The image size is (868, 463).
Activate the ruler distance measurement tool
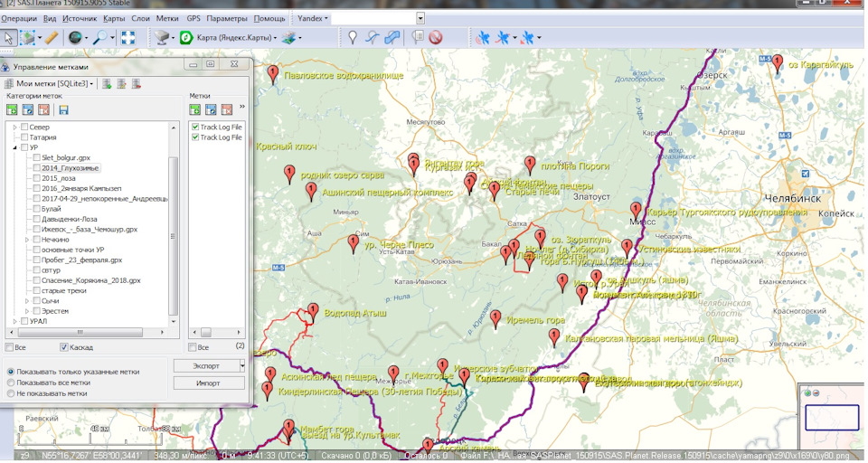click(x=52, y=38)
